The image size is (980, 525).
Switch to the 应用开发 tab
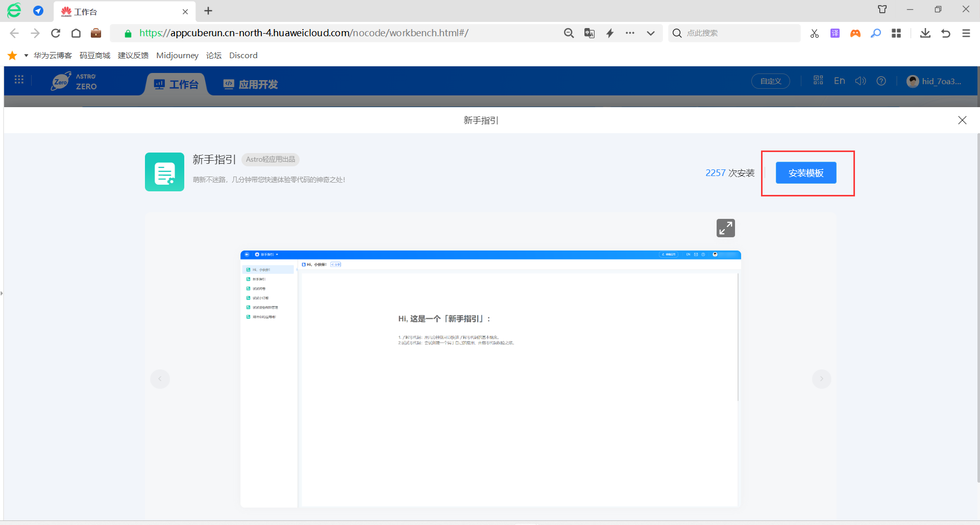(x=251, y=84)
